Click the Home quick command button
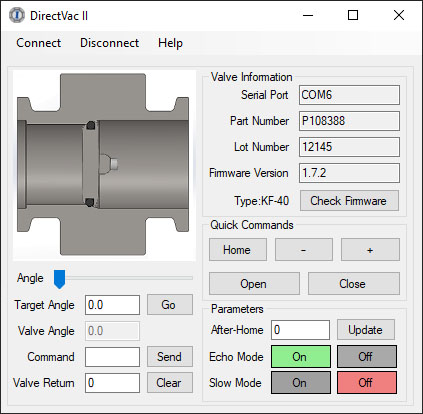 tap(238, 250)
